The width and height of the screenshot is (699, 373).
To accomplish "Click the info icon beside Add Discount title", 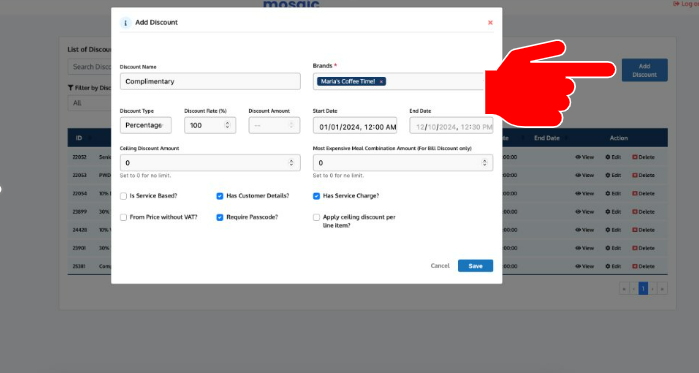I will (125, 23).
